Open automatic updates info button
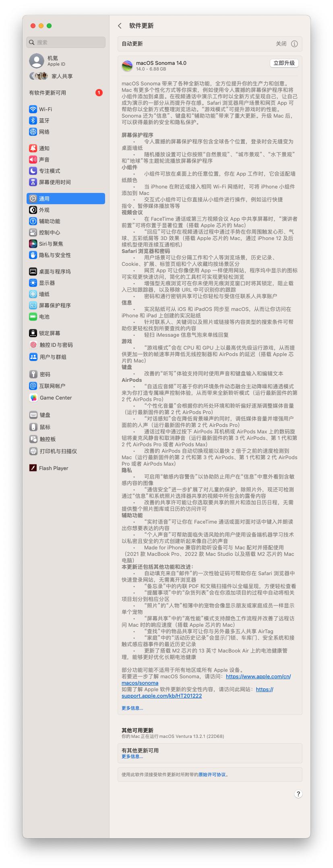333x868 pixels. tap(294, 44)
